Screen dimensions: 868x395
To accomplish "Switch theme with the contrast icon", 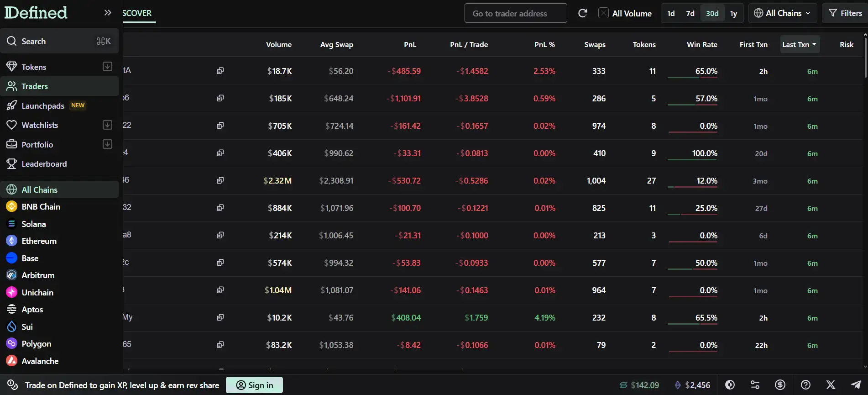I will 730,385.
